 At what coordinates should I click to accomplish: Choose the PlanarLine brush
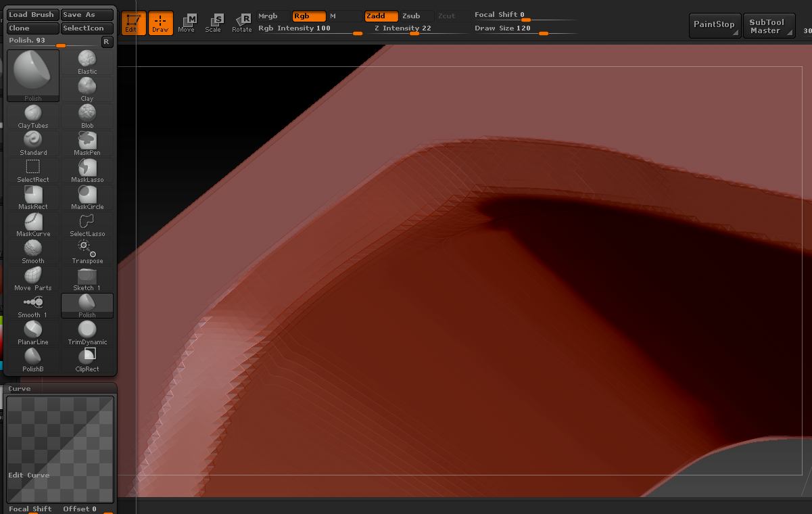pyautogui.click(x=33, y=333)
